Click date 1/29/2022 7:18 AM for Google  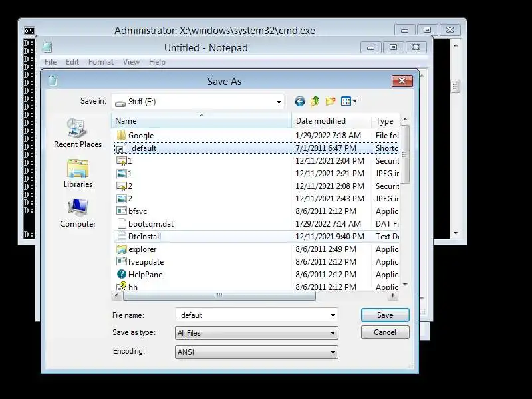pos(328,136)
